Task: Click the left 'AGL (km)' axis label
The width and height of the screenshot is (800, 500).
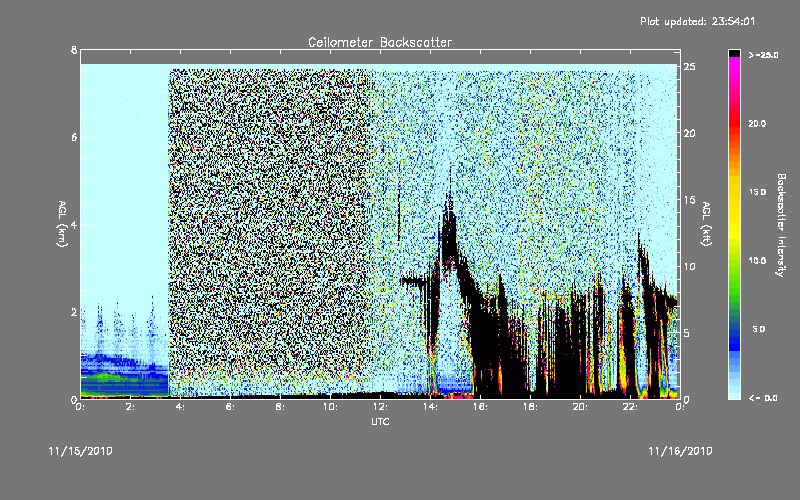Action: click(x=62, y=224)
